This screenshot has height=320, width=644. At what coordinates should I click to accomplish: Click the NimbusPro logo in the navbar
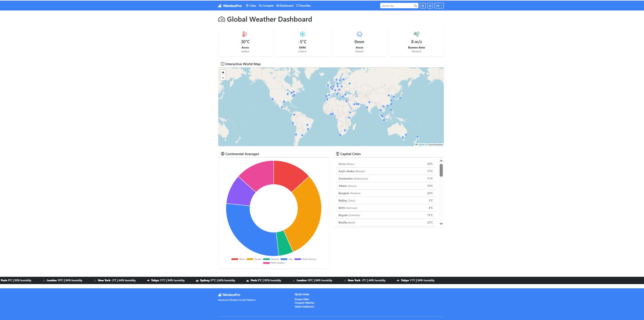tap(230, 6)
